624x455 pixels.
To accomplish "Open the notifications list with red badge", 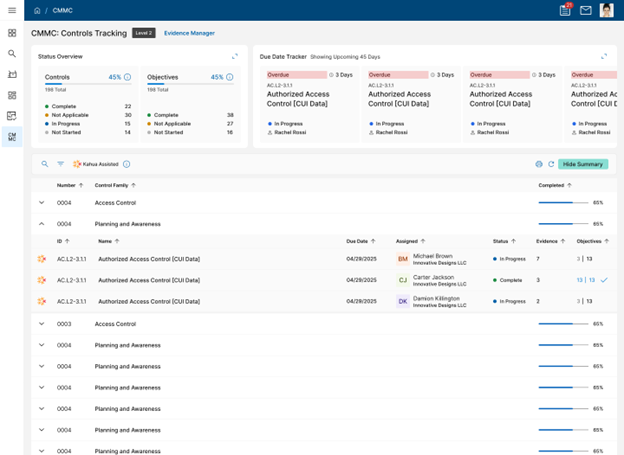I will point(566,10).
